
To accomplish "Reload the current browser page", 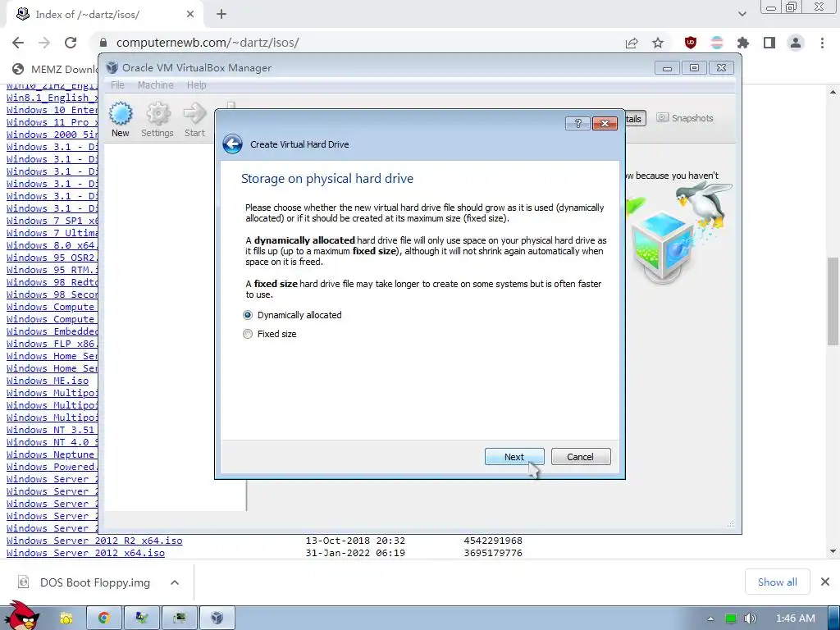I will [71, 43].
